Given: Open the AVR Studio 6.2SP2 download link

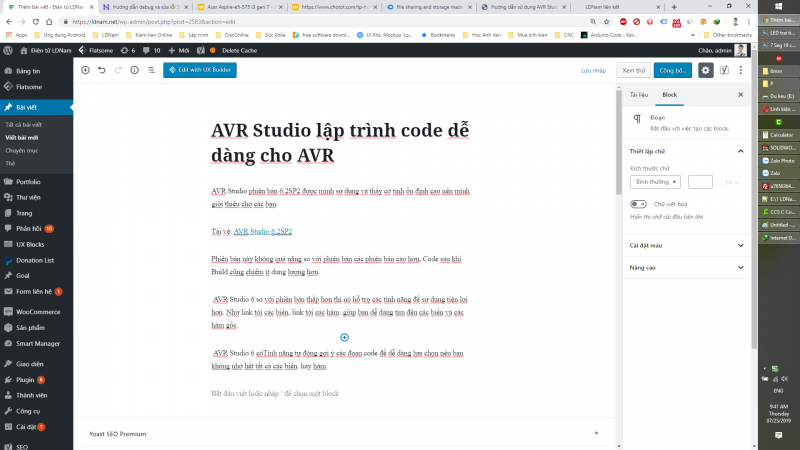Looking at the screenshot, I should point(262,231).
